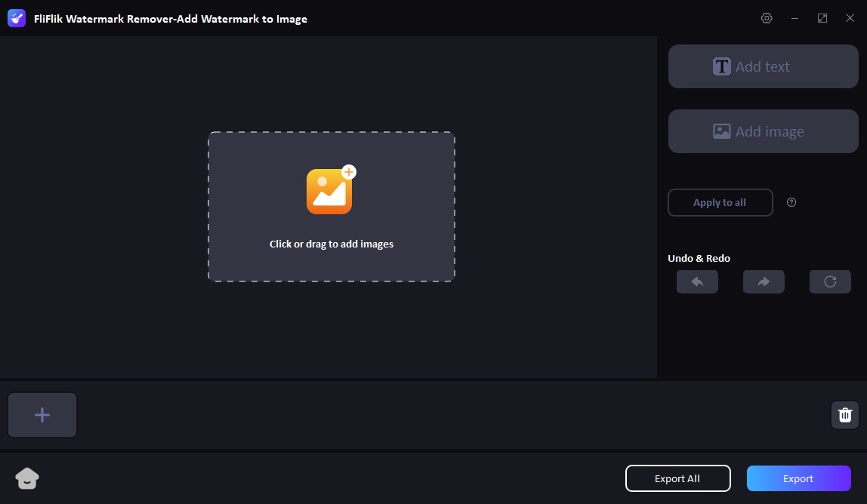Click the image placeholder icon in drop zone
The image size is (867, 504).
331,190
